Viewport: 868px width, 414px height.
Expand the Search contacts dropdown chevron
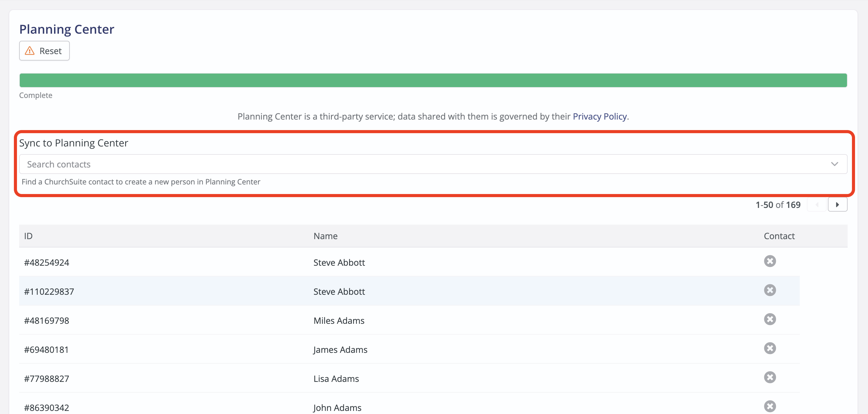pyautogui.click(x=834, y=164)
